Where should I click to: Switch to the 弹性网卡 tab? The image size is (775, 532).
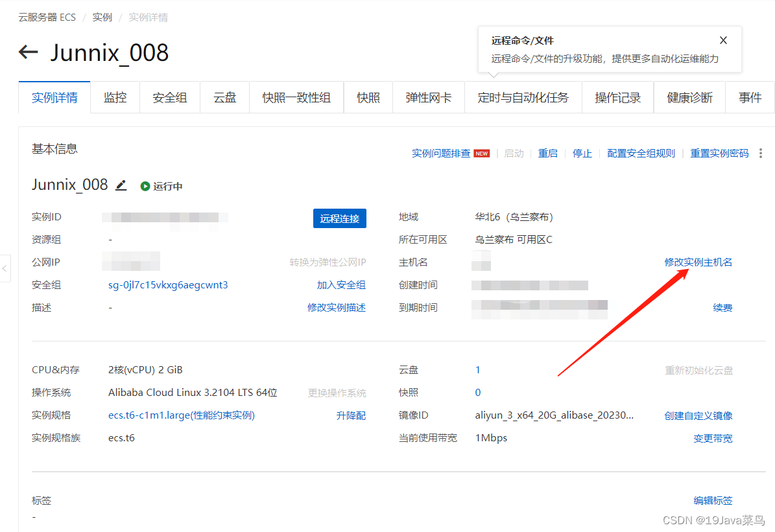tap(429, 97)
